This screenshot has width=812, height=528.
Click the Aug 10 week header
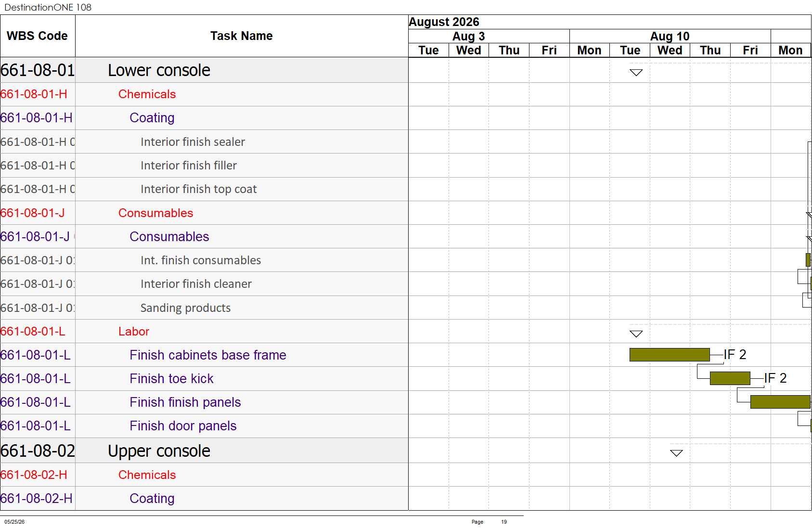tap(670, 37)
